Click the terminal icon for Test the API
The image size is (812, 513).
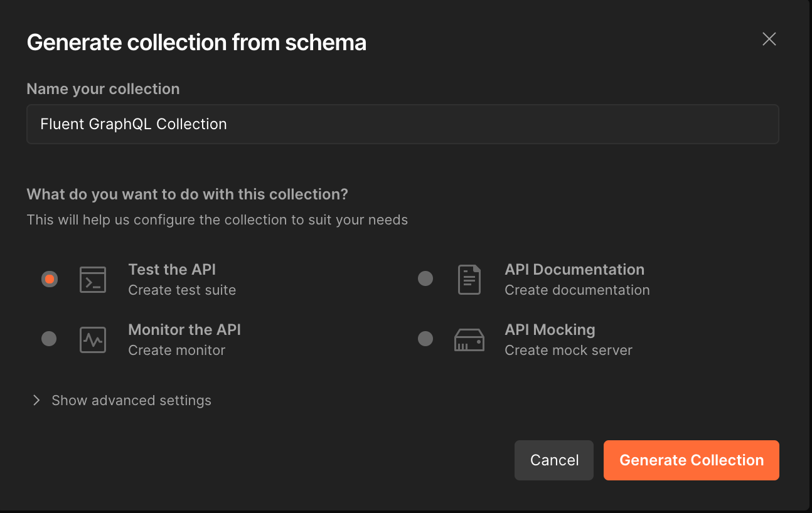click(x=93, y=280)
